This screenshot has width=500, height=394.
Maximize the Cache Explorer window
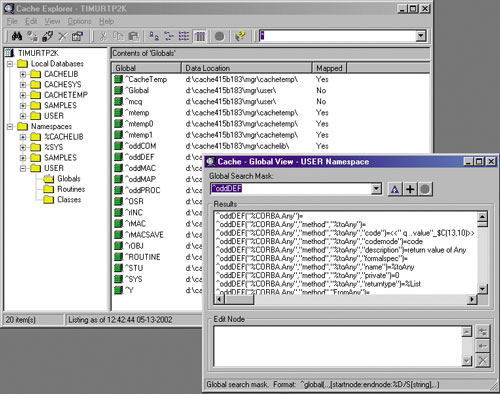point(413,9)
